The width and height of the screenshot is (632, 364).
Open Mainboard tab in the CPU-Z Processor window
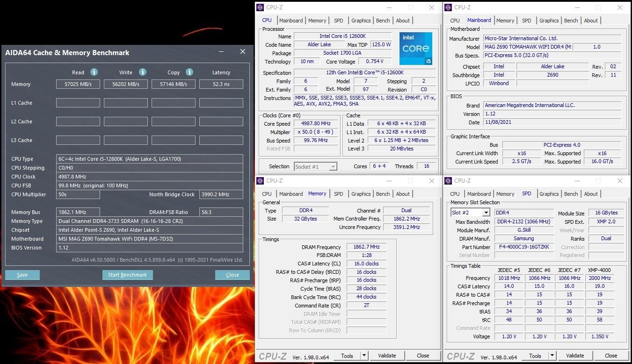[291, 21]
